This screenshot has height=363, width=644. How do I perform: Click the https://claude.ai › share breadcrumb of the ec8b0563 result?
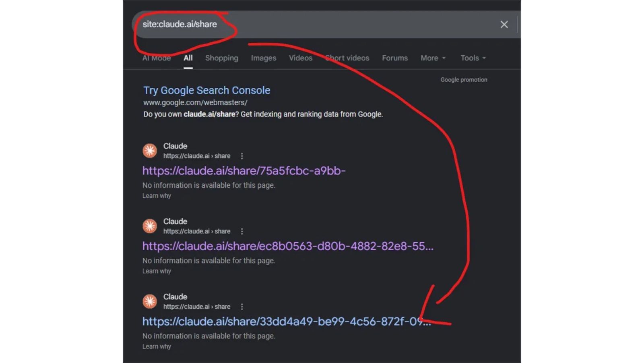[x=197, y=231]
